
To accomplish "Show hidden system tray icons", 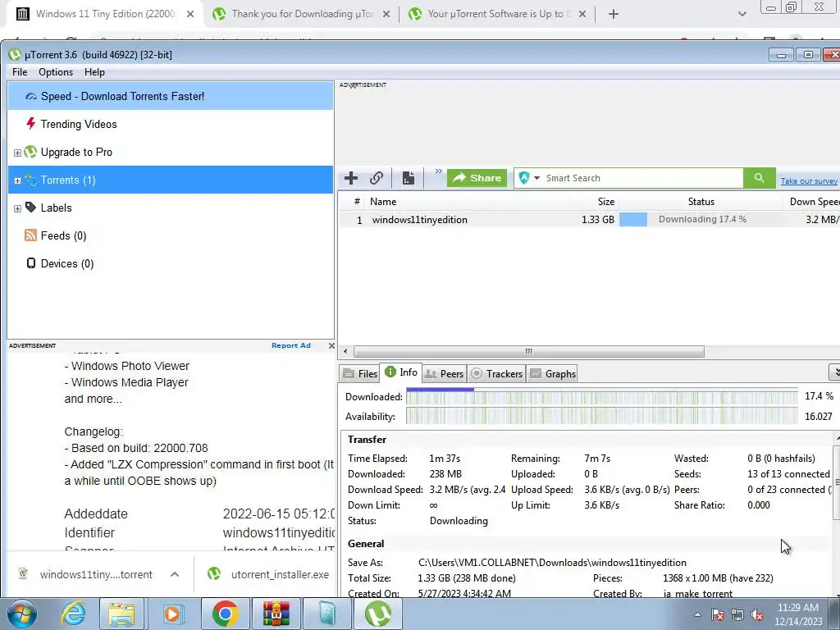I will tap(697, 614).
